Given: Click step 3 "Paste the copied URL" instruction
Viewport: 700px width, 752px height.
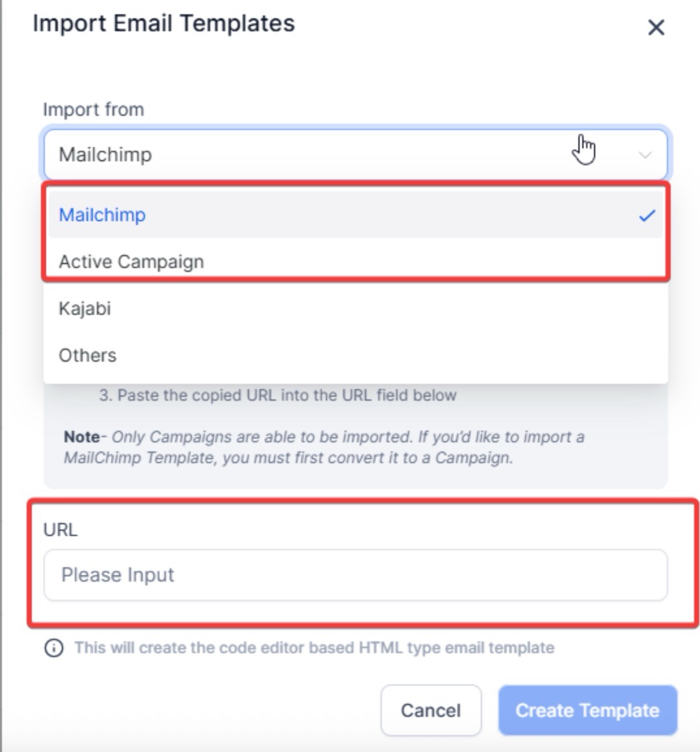Looking at the screenshot, I should click(278, 396).
